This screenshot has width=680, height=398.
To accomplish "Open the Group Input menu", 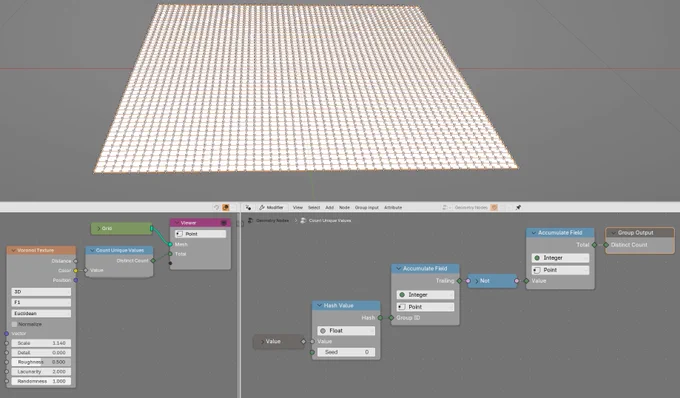I will point(366,208).
